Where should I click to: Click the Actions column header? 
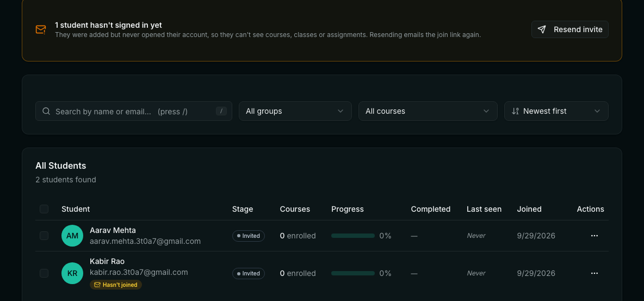(590, 209)
